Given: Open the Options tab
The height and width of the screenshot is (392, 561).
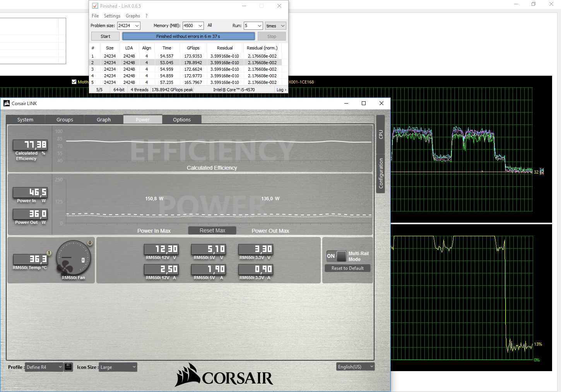Looking at the screenshot, I should (x=182, y=119).
